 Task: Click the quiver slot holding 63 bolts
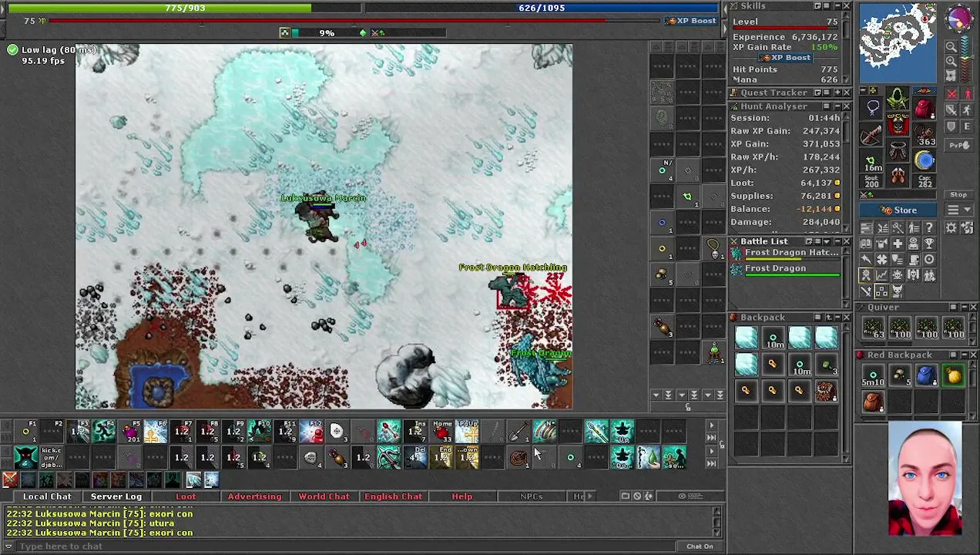coord(874,329)
